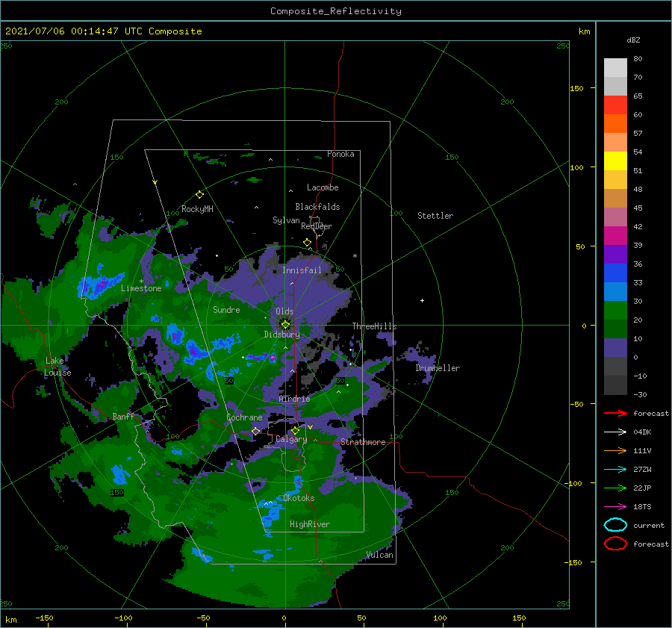The image size is (672, 628).
Task: Click the HighRiver label
Action: point(310,524)
